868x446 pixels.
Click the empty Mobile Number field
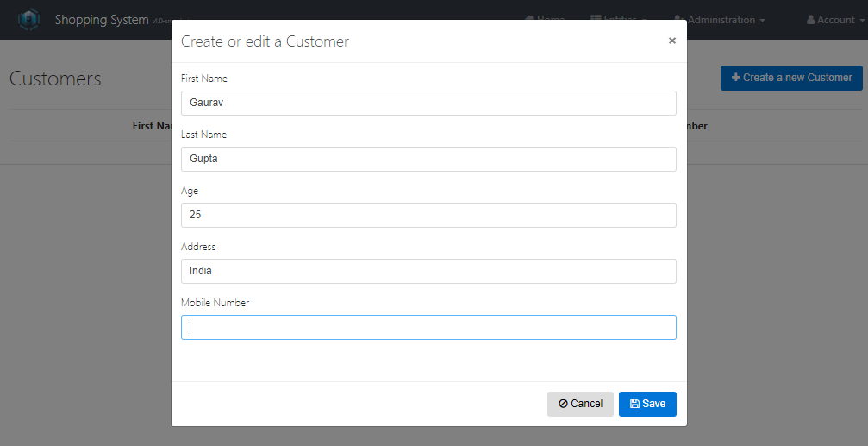tap(428, 327)
